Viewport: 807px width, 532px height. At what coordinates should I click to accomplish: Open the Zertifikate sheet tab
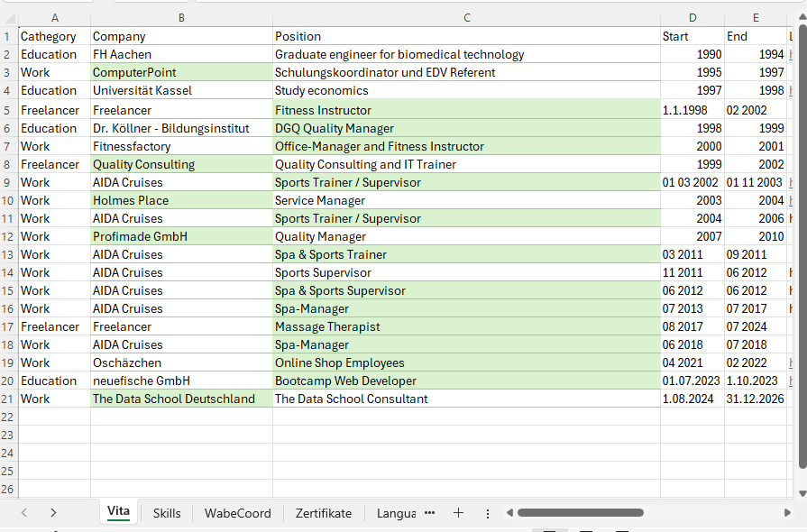(323, 513)
